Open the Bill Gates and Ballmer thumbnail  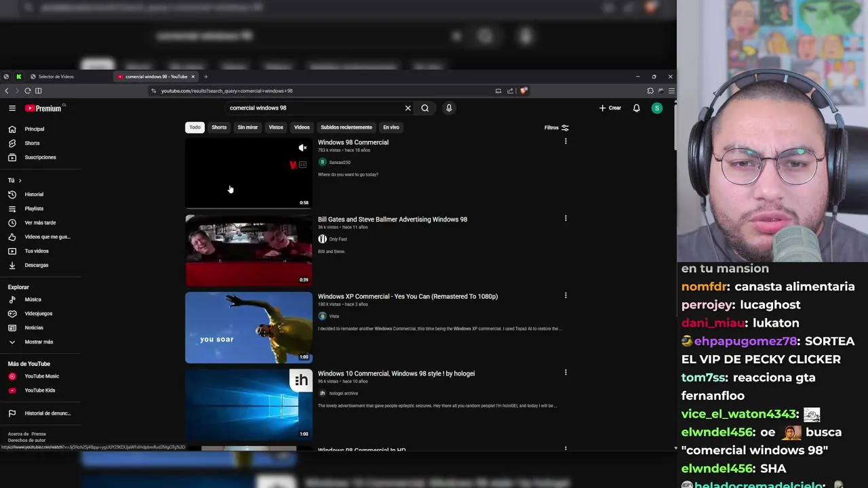click(249, 250)
